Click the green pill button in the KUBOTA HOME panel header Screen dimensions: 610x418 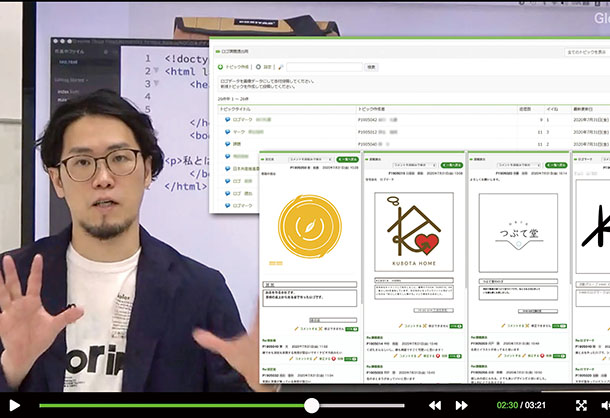(x=452, y=165)
